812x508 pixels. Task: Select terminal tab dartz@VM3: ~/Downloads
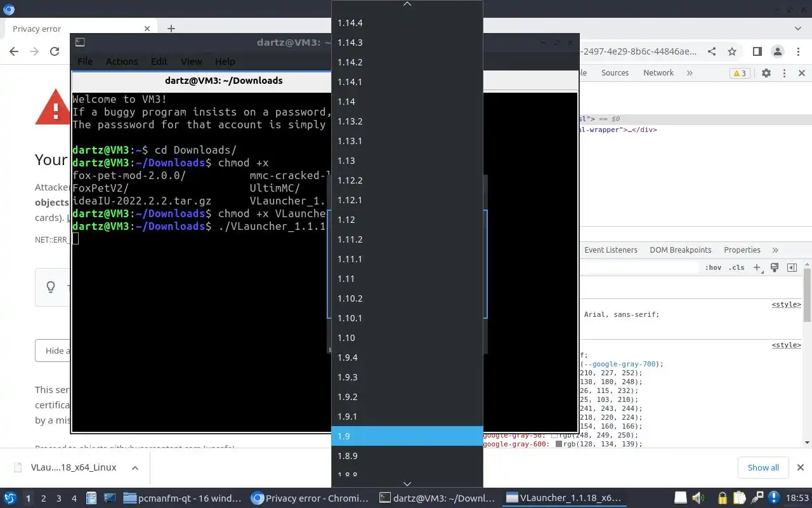point(223,81)
